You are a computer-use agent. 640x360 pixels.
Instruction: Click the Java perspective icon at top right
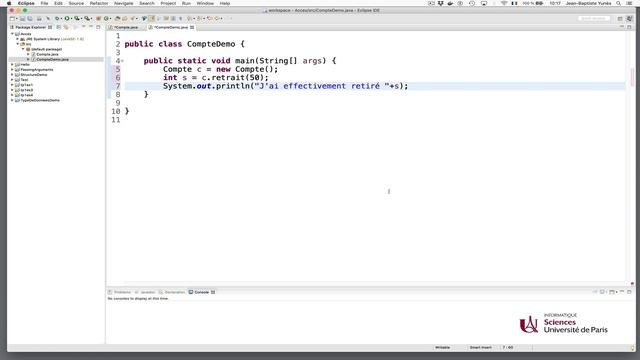tap(630, 19)
